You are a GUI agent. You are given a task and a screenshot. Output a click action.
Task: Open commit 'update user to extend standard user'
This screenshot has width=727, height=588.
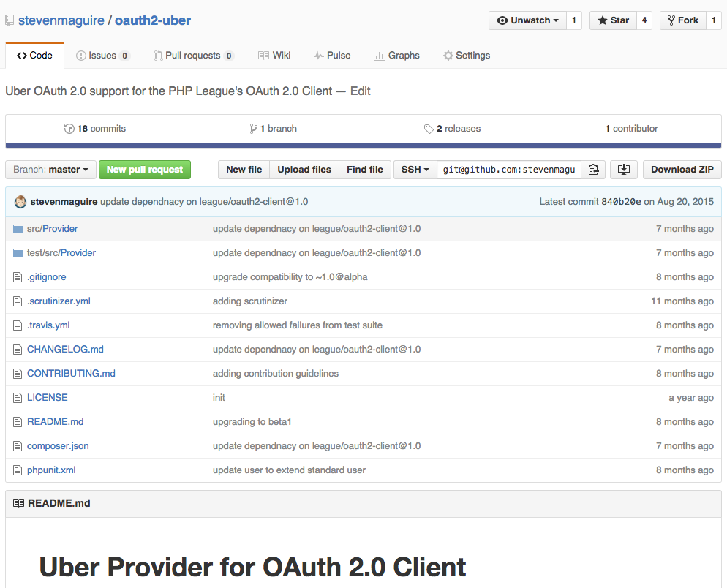[289, 470]
